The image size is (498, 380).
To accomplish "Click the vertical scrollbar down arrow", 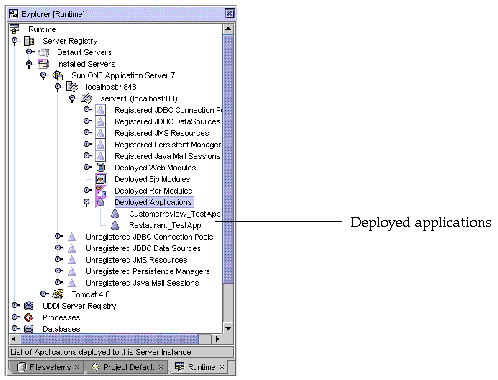I will click(228, 328).
